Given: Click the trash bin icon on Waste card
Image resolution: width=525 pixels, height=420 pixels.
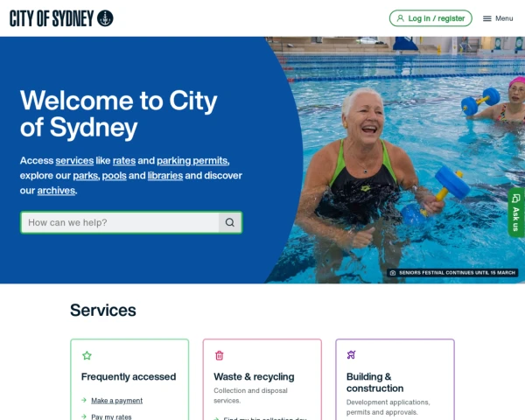Looking at the screenshot, I should click(x=220, y=355).
